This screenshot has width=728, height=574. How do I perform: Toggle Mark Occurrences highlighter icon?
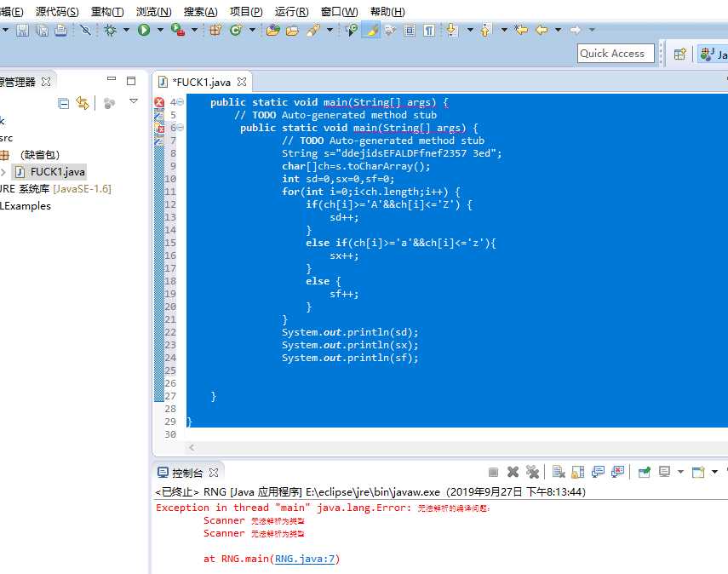click(x=371, y=30)
